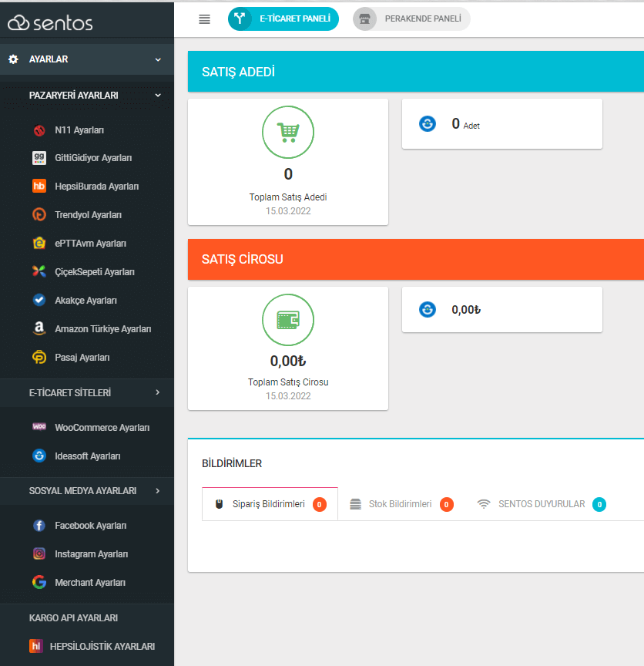Viewport: 644px width, 666px height.
Task: Click the Sipariş Bildirimleri mouse icon
Action: [x=219, y=504]
